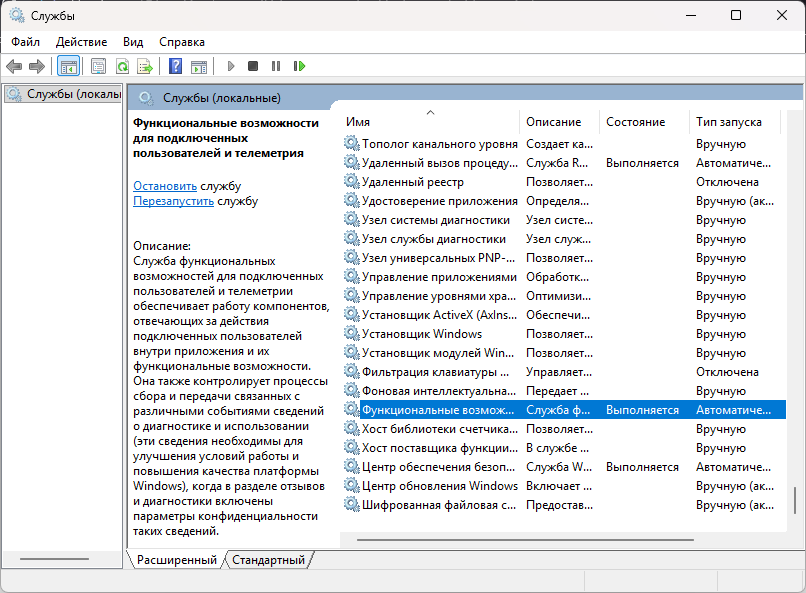Click the Остановить service link

click(x=165, y=186)
